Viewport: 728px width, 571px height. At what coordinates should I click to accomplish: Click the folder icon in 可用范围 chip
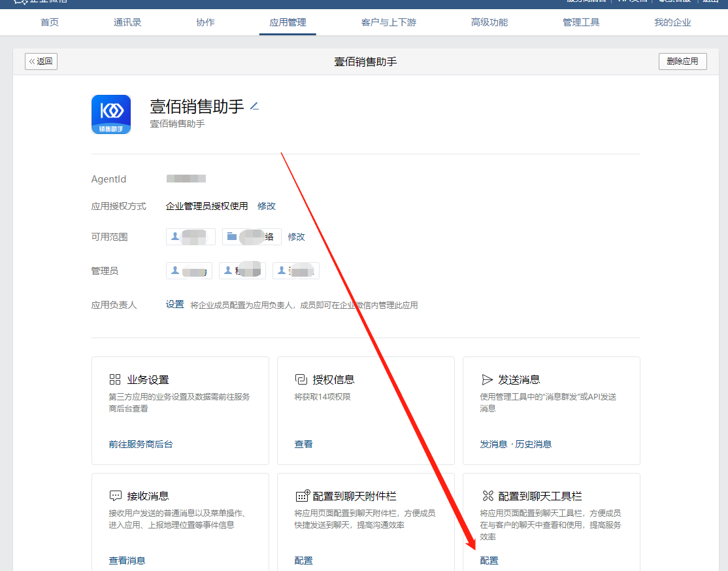(x=232, y=237)
